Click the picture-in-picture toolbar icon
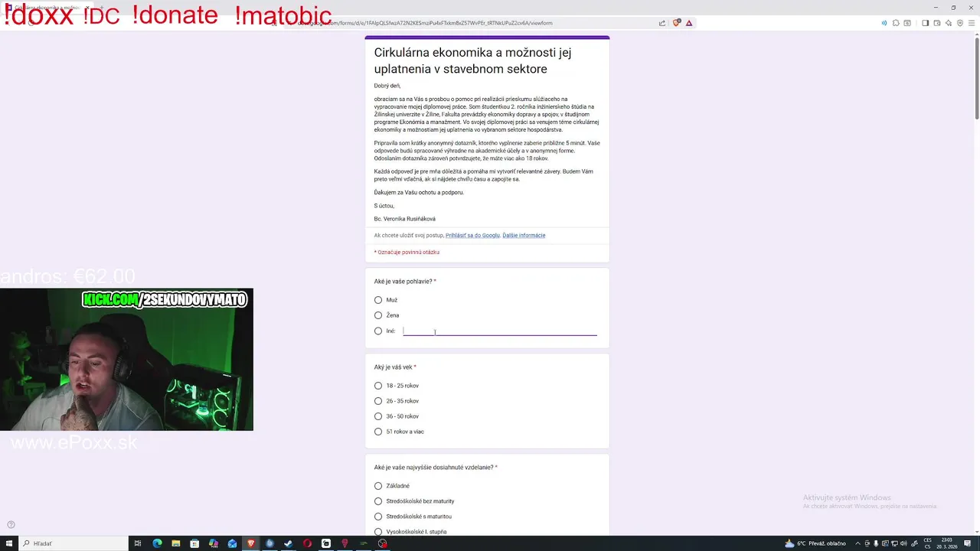980x551 pixels. click(x=907, y=23)
